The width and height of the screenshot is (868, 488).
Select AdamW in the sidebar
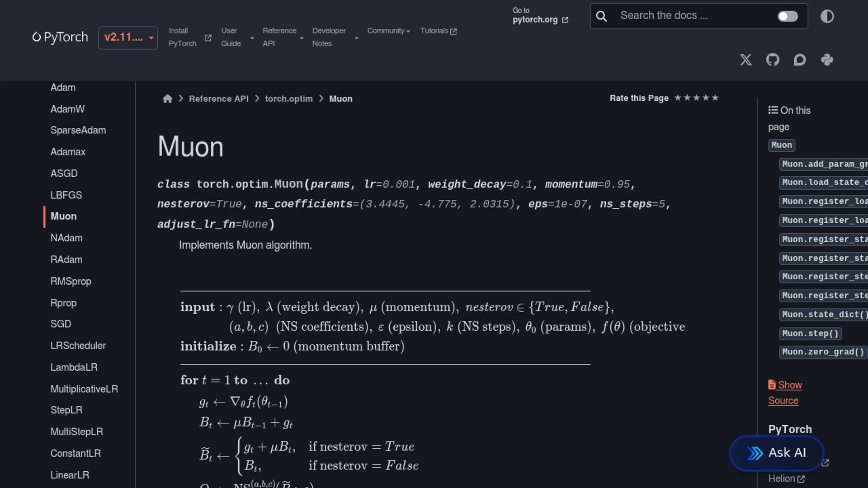click(67, 109)
